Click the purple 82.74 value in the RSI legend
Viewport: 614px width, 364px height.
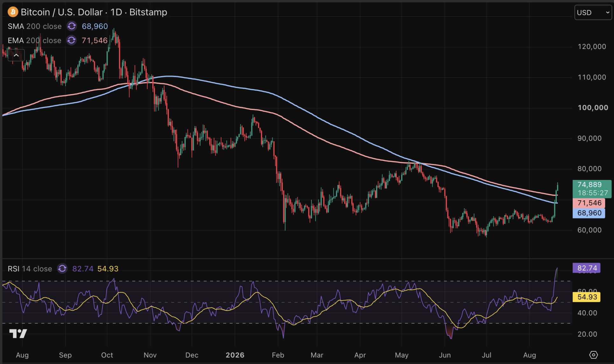coord(83,269)
